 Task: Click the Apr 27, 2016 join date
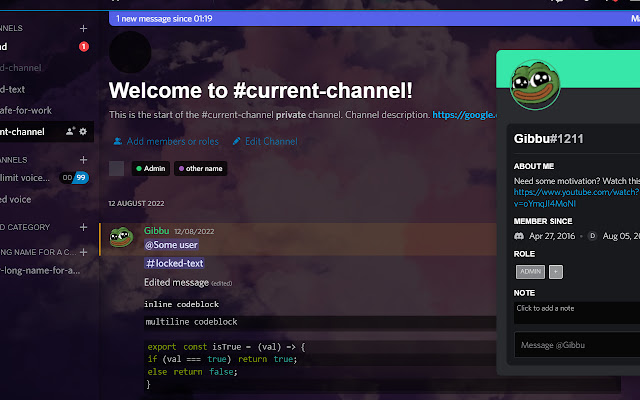click(x=552, y=236)
